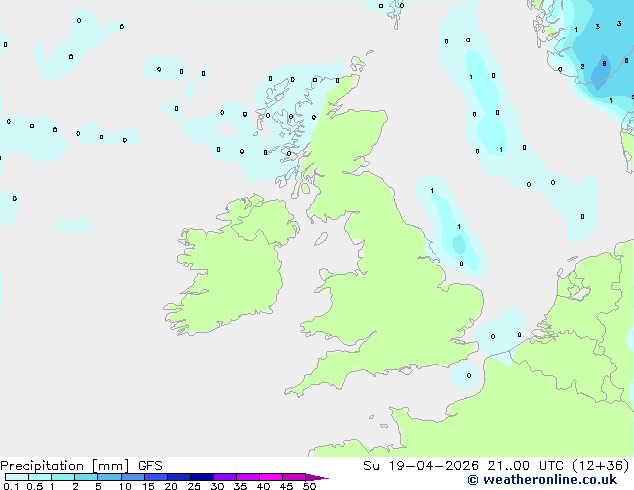Pick the 25–30 mm navy legend swatch
The image size is (634, 490).
[202, 477]
